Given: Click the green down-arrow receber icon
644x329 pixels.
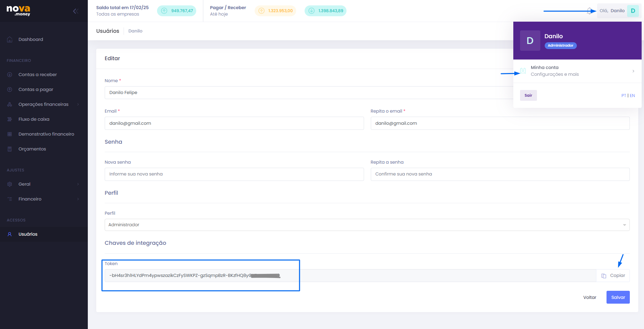Looking at the screenshot, I should coord(311,11).
